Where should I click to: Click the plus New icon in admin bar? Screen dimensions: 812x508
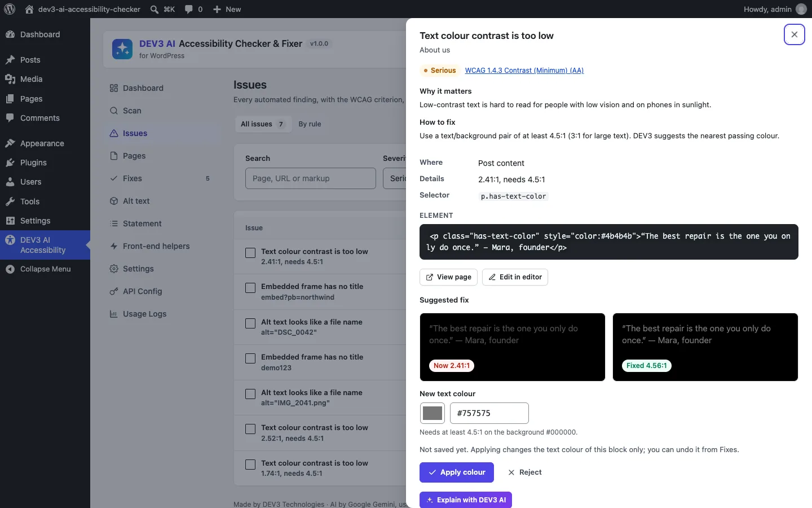pos(217,9)
